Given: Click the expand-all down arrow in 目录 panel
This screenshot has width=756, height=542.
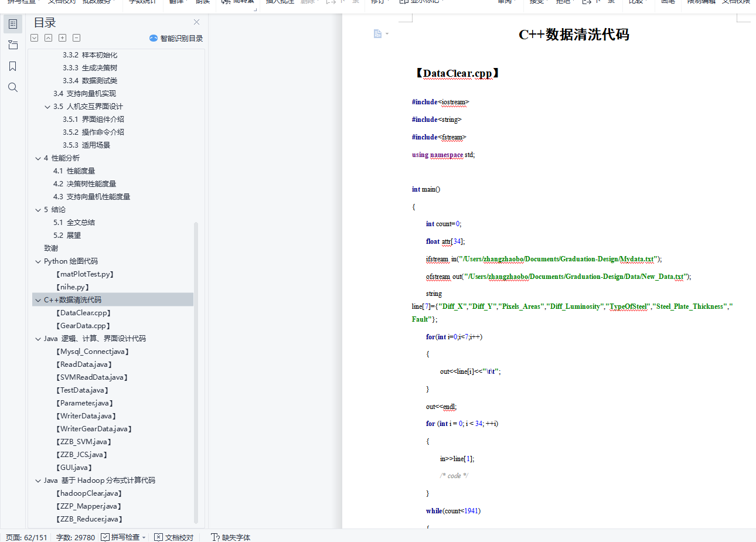Looking at the screenshot, I should coord(35,38).
